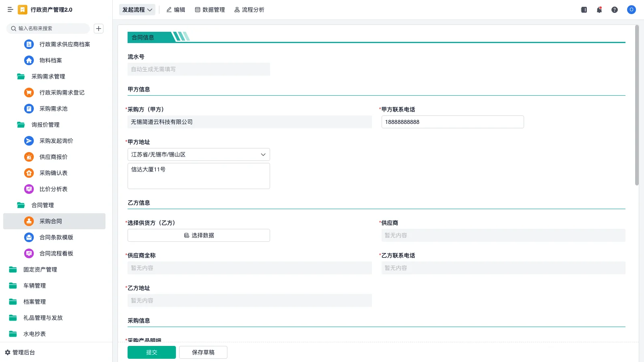Open the contacts book icon in the top bar
The width and height of the screenshot is (644, 362).
(x=584, y=10)
